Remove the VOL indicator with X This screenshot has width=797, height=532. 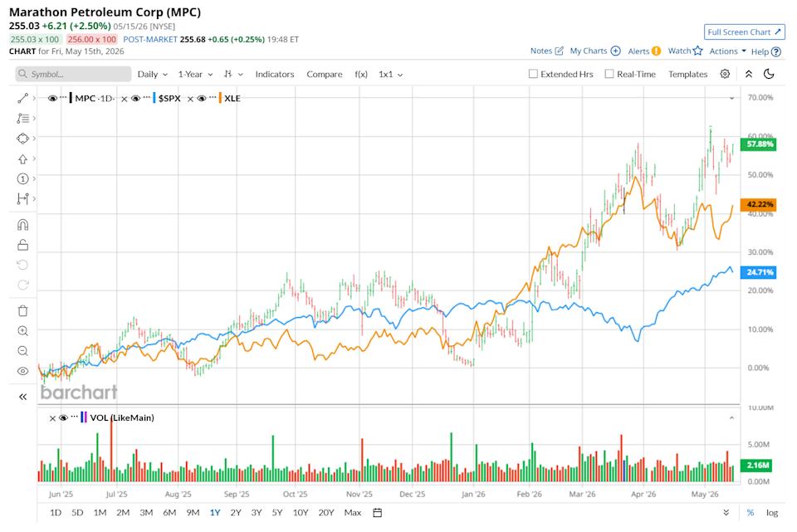coord(52,418)
